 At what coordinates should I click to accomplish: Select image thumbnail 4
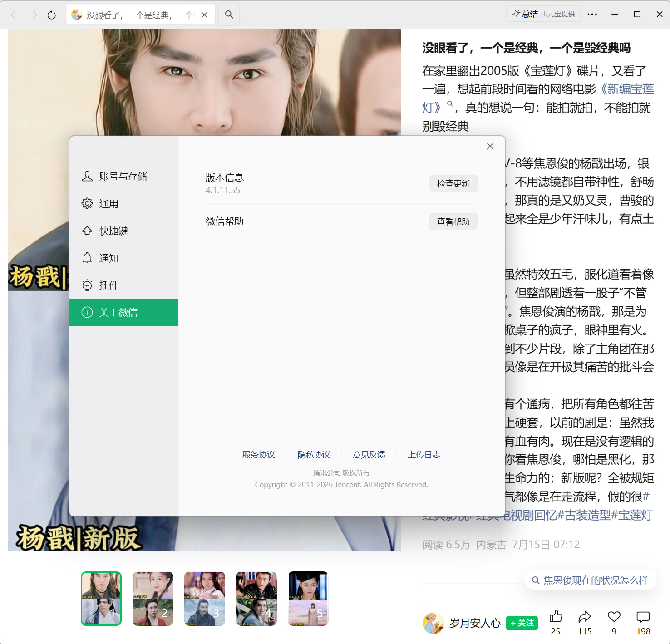pyautogui.click(x=256, y=599)
